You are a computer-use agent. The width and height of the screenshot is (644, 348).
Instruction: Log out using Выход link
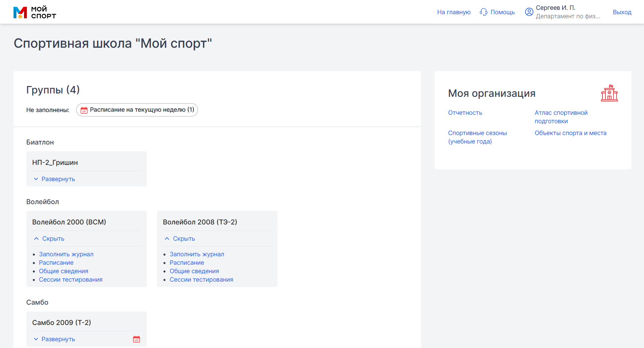coord(622,12)
